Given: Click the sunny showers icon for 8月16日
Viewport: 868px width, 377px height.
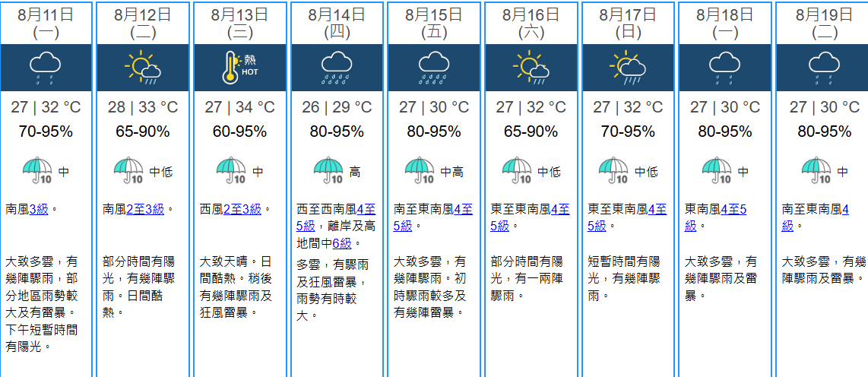Looking at the screenshot, I should [x=531, y=67].
